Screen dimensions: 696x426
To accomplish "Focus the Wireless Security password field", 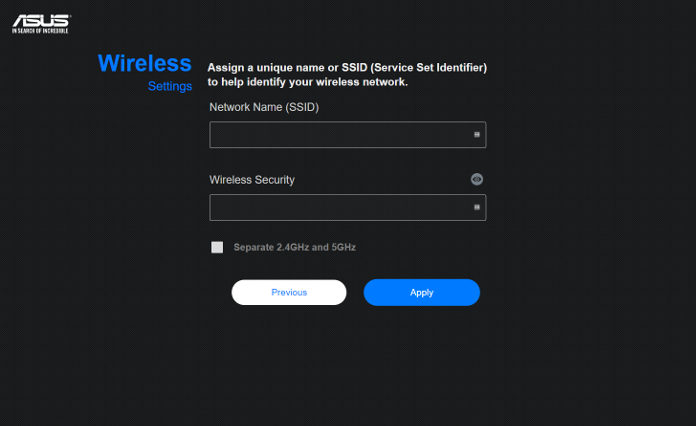I will tap(348, 207).
